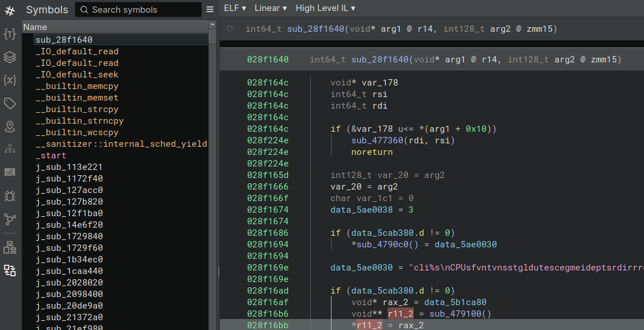This screenshot has width=644, height=330.
Task: Open the Types sidebar panel
Action: pos(10,34)
